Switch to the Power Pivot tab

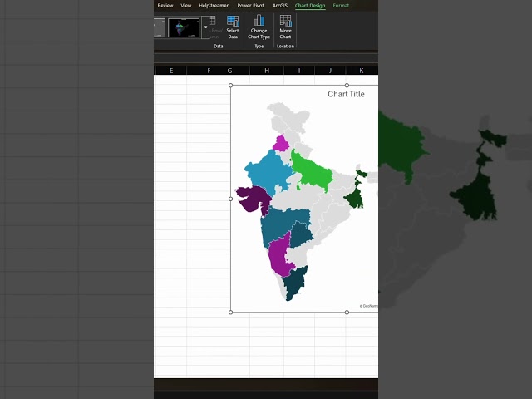(x=251, y=6)
